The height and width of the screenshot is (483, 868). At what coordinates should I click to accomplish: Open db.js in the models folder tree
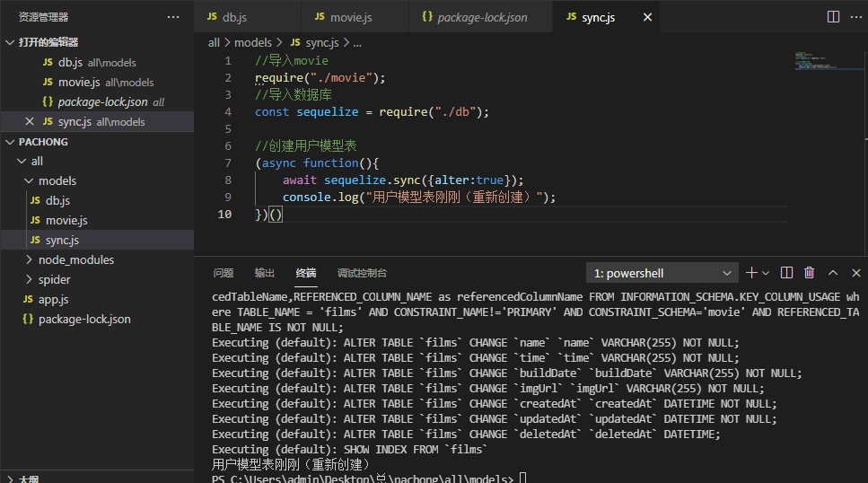pyautogui.click(x=97, y=200)
